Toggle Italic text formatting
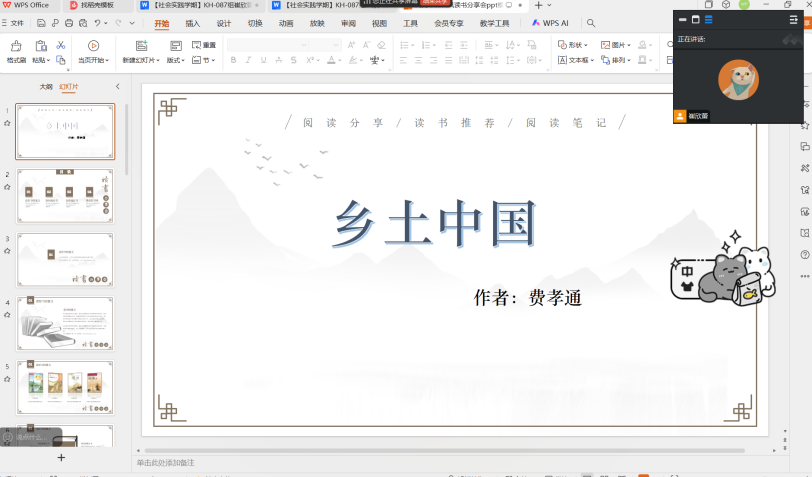 [248, 60]
